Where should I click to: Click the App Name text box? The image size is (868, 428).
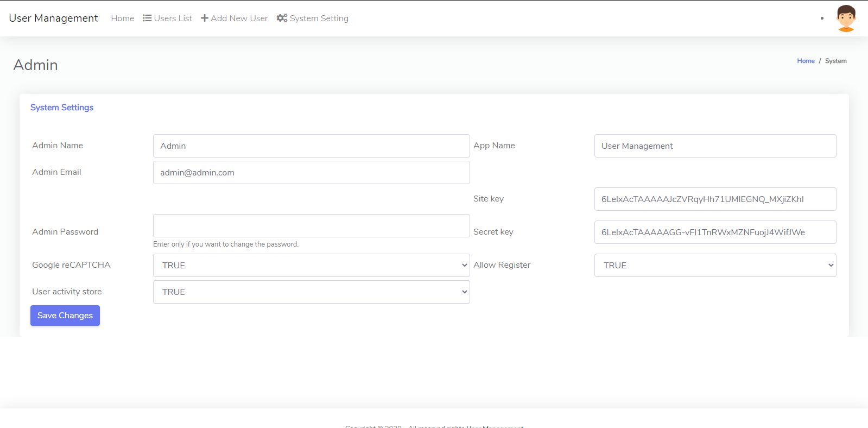715,146
